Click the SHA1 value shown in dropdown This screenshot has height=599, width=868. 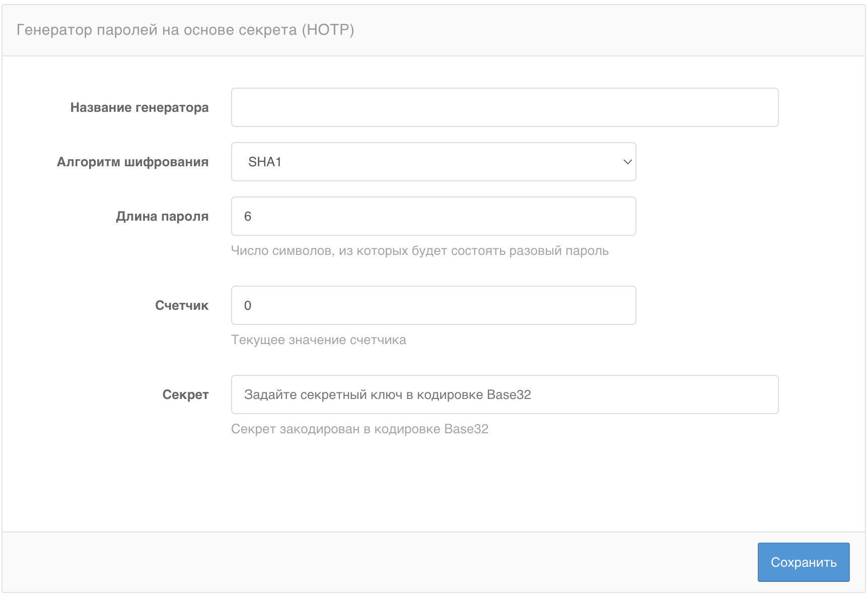(x=265, y=162)
